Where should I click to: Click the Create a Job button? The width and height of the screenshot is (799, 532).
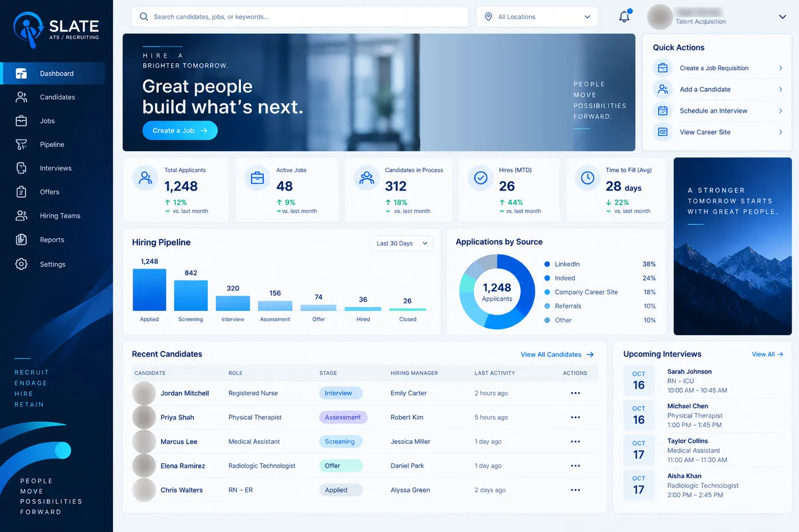tap(180, 131)
